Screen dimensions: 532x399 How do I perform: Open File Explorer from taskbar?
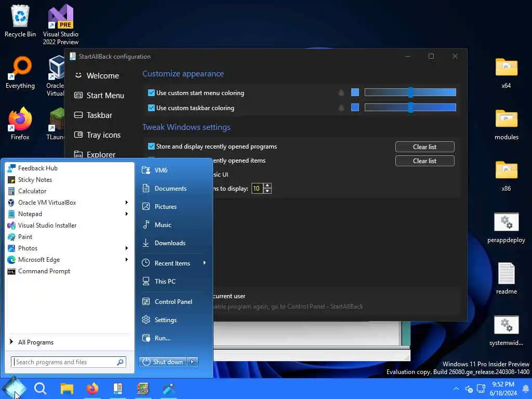click(x=67, y=389)
